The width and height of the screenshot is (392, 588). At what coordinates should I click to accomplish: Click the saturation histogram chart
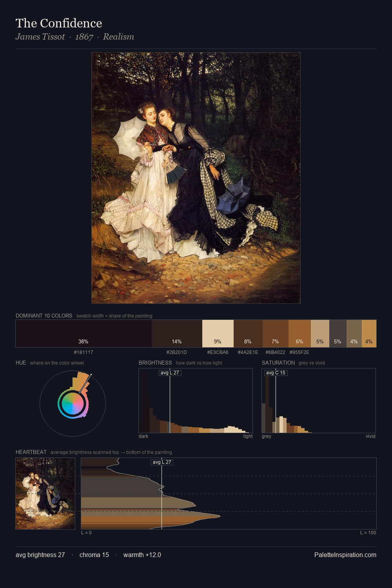(x=319, y=401)
